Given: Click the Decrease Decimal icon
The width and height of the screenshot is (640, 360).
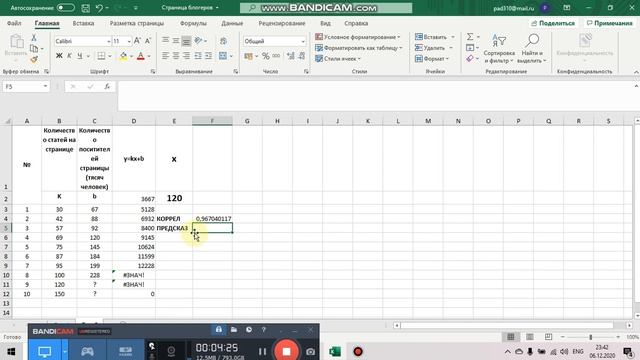Looking at the screenshot, I should click(x=302, y=56).
